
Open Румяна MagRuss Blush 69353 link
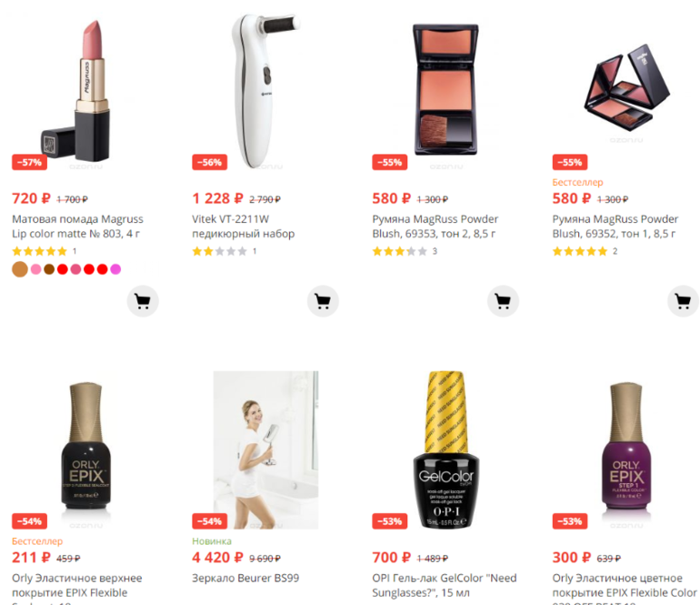(x=435, y=227)
